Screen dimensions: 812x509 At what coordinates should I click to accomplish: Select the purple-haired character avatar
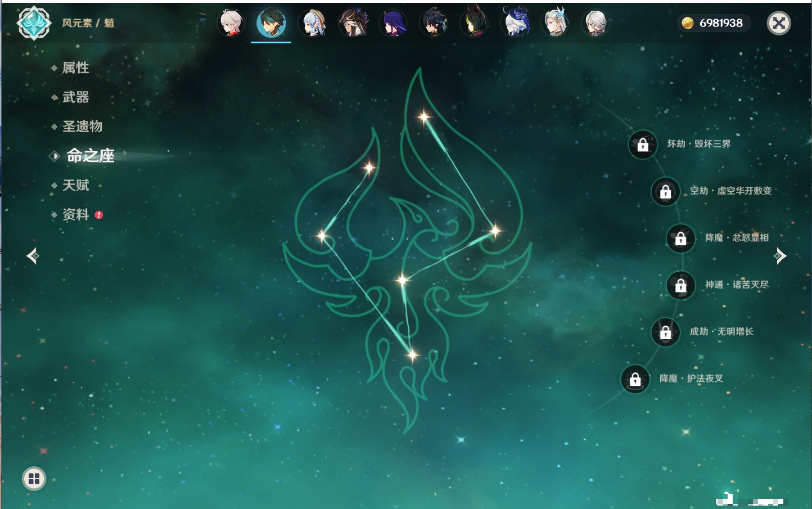(x=393, y=23)
